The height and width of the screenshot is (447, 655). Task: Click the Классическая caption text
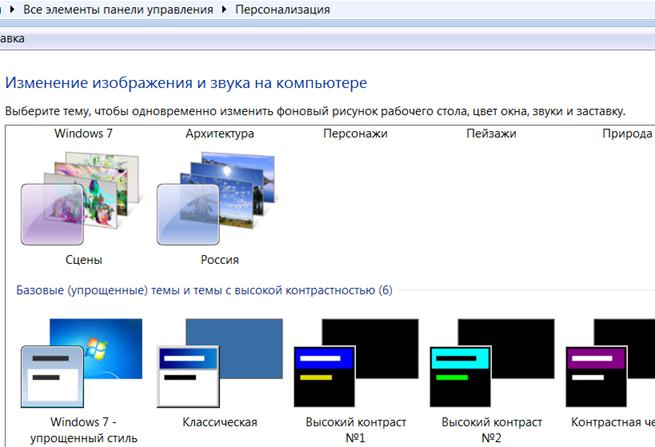(220, 422)
